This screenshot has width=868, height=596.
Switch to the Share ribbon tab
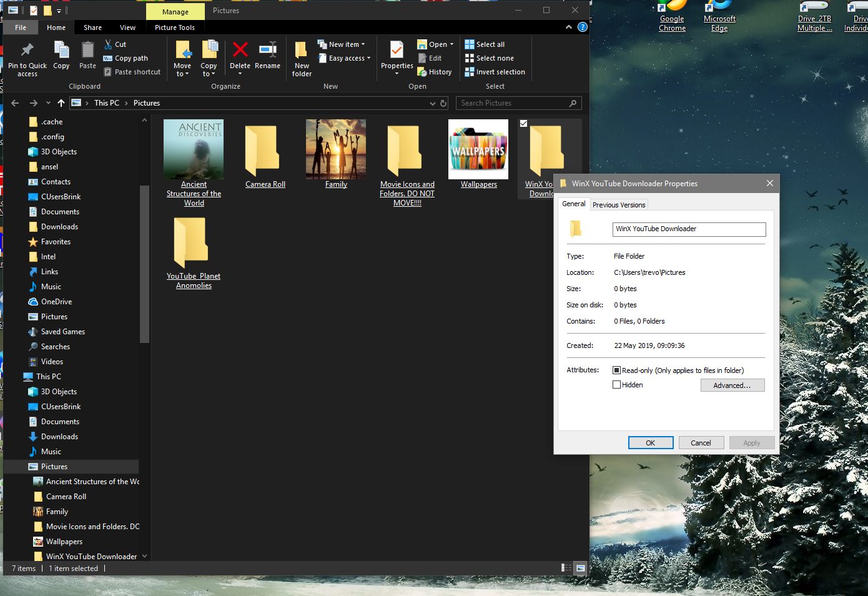tap(92, 27)
